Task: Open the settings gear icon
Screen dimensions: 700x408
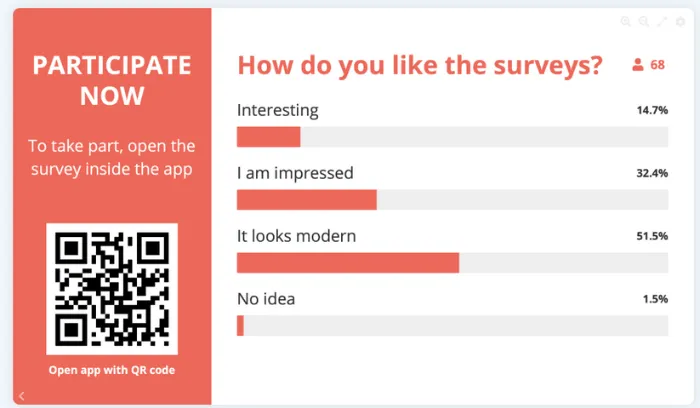Action: point(680,21)
